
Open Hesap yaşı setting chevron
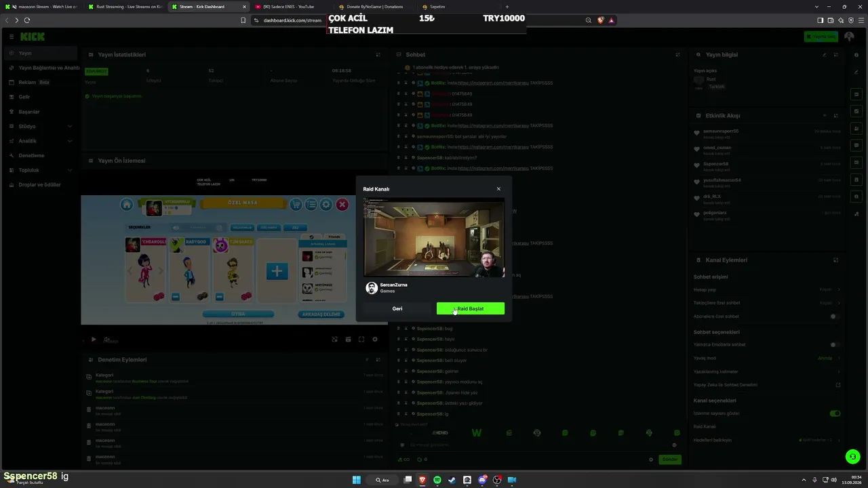[839, 289]
